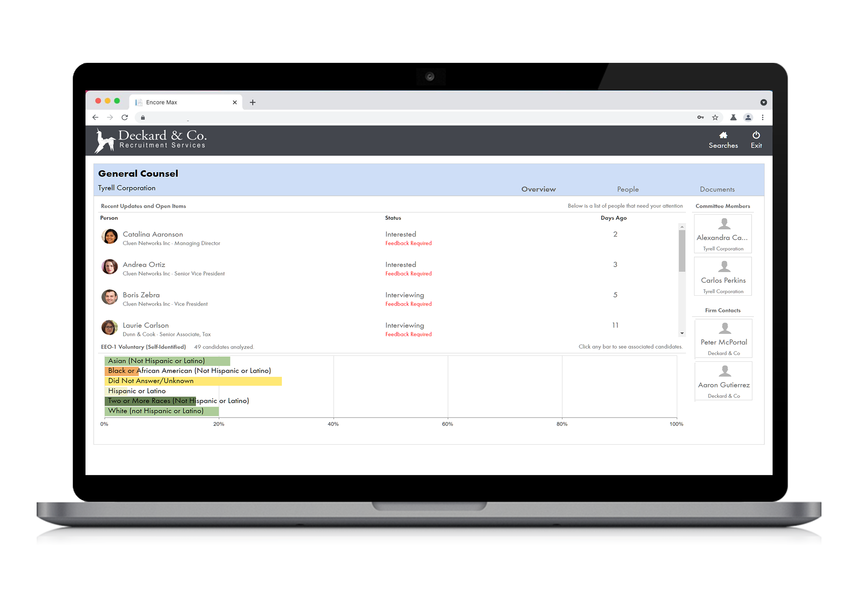
Task: Switch to the Overview tab
Action: 540,188
